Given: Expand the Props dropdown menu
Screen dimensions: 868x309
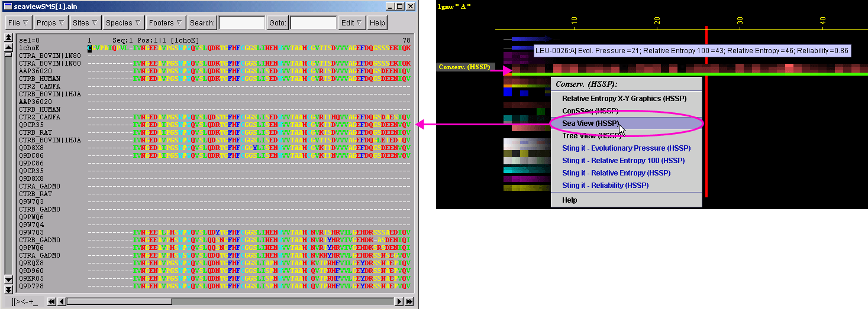Looking at the screenshot, I should pyautogui.click(x=50, y=23).
